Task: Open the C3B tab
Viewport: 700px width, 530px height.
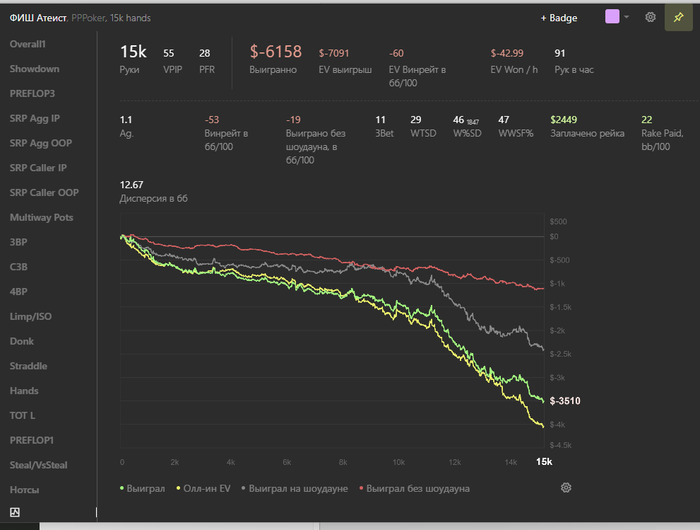Action: pos(18,267)
